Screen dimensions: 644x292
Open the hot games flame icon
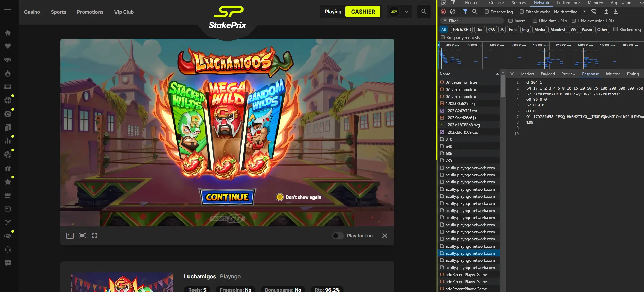8,73
